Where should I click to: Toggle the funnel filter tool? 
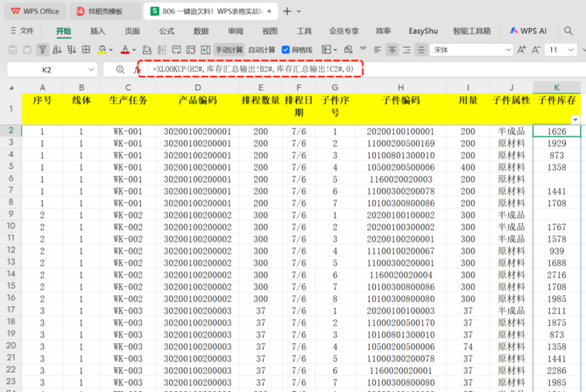[x=42, y=50]
